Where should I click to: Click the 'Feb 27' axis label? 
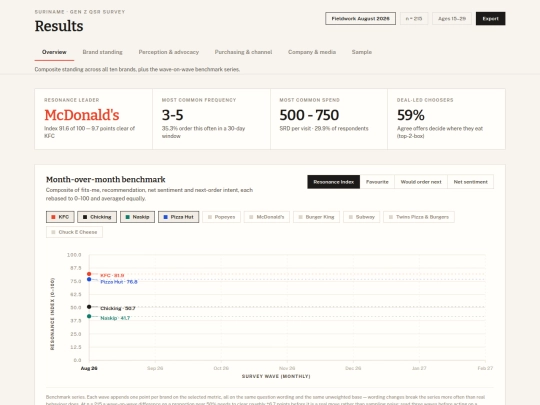pos(485,368)
